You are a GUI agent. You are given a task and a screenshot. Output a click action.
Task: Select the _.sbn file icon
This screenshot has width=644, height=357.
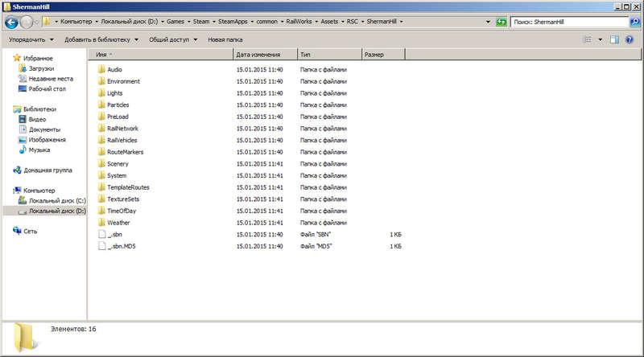(x=102, y=234)
